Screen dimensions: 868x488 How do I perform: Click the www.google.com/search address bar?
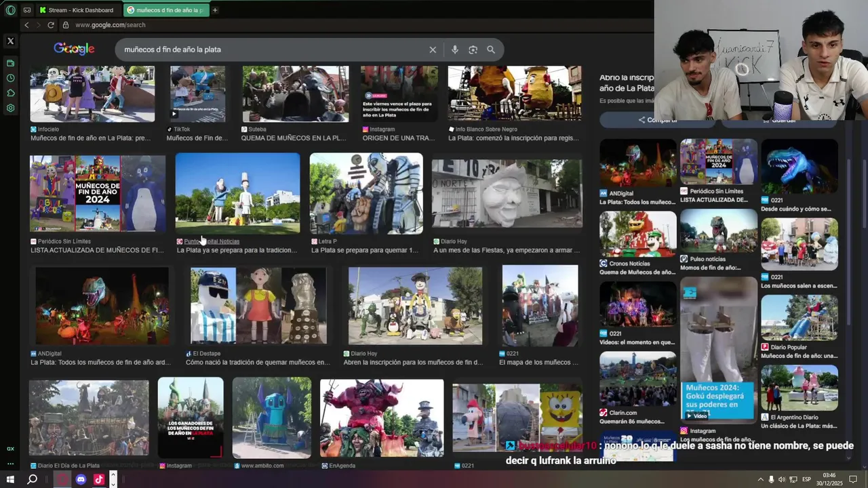click(x=110, y=25)
